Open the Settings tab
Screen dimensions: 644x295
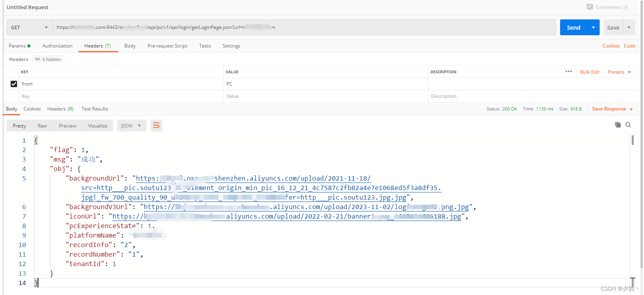231,46
